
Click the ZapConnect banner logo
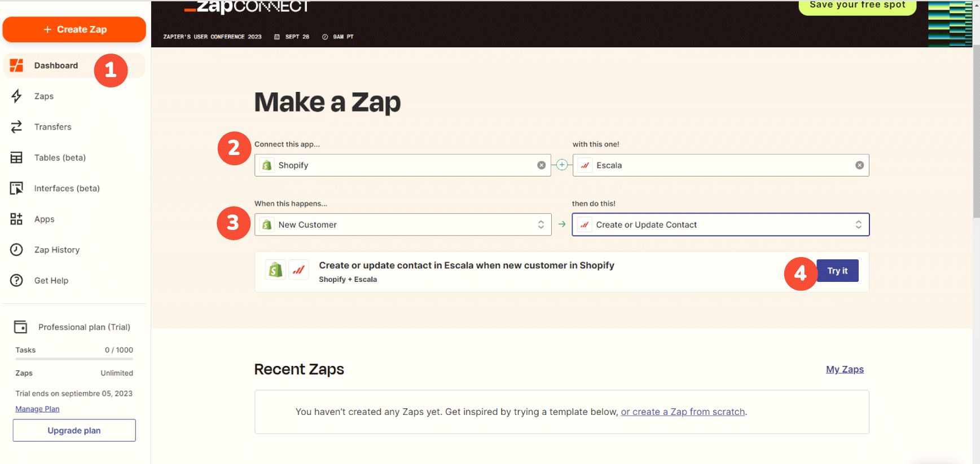point(247,6)
